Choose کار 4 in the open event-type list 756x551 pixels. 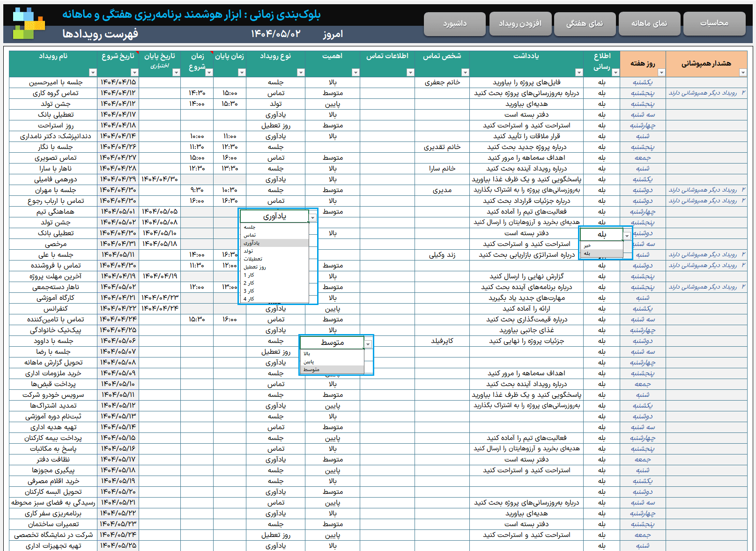coord(274,299)
